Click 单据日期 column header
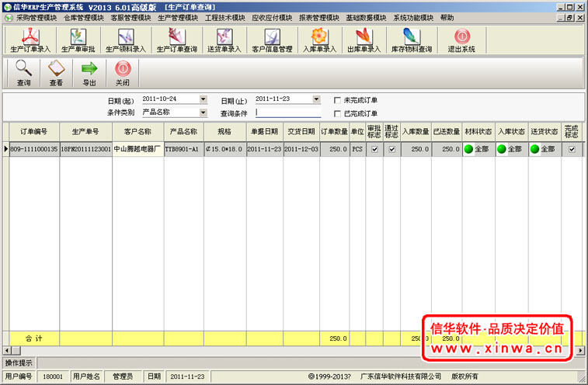 (265, 132)
